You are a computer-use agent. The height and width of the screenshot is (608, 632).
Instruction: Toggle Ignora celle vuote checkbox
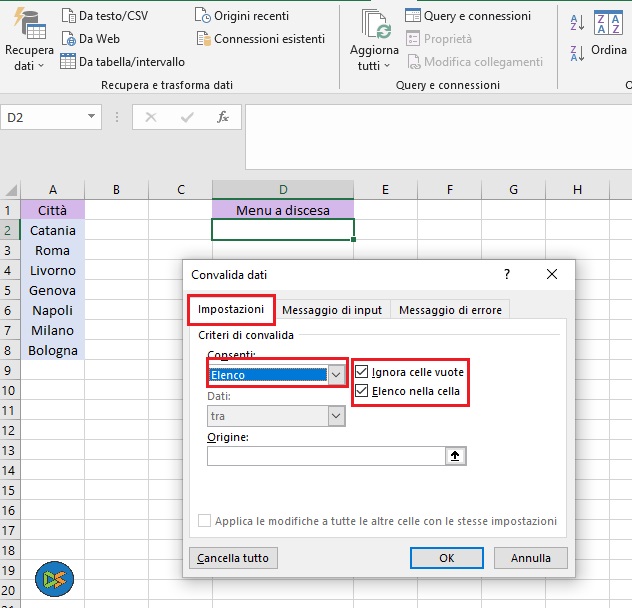pos(362,372)
